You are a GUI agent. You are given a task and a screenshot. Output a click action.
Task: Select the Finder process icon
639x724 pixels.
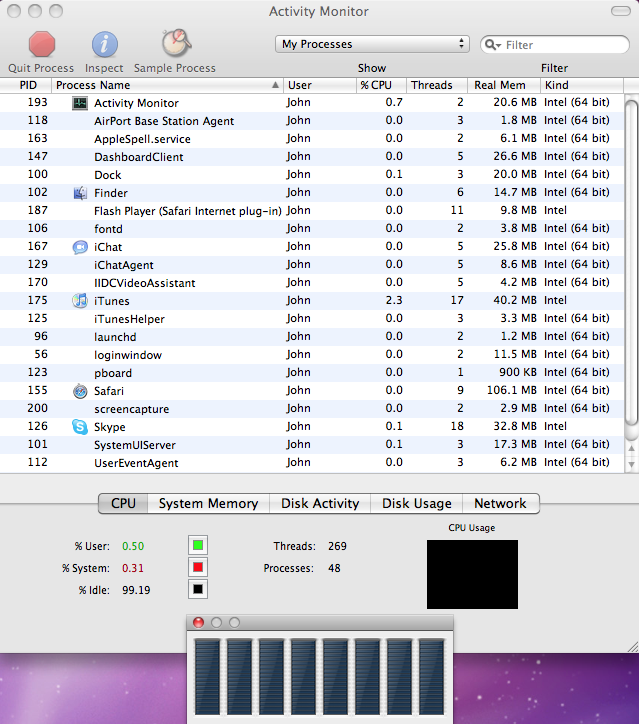[80, 193]
